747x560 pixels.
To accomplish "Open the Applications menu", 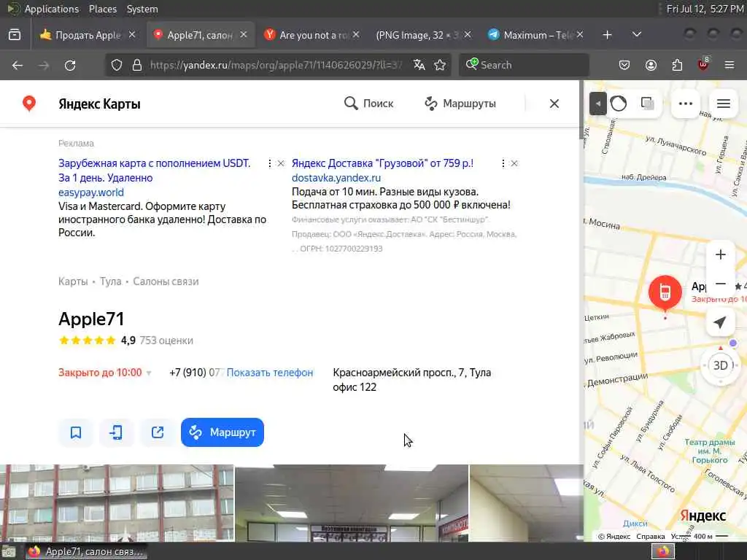I will pos(52,9).
